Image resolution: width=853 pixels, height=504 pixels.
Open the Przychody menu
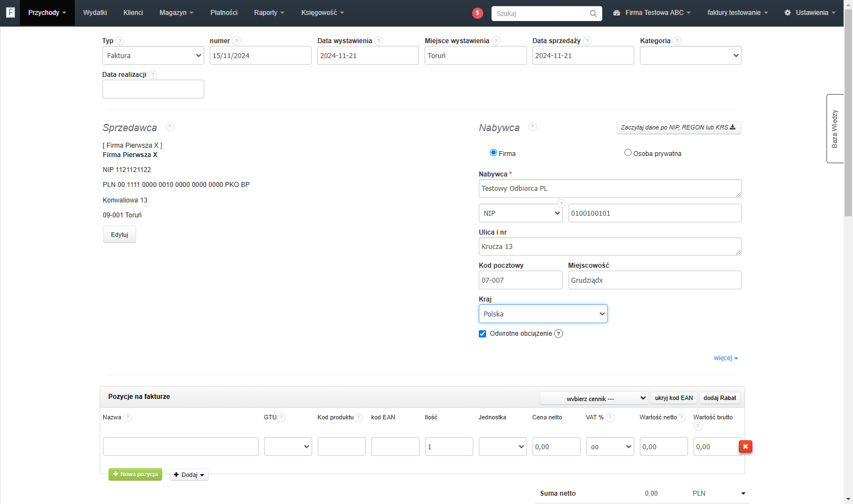[x=47, y=13]
